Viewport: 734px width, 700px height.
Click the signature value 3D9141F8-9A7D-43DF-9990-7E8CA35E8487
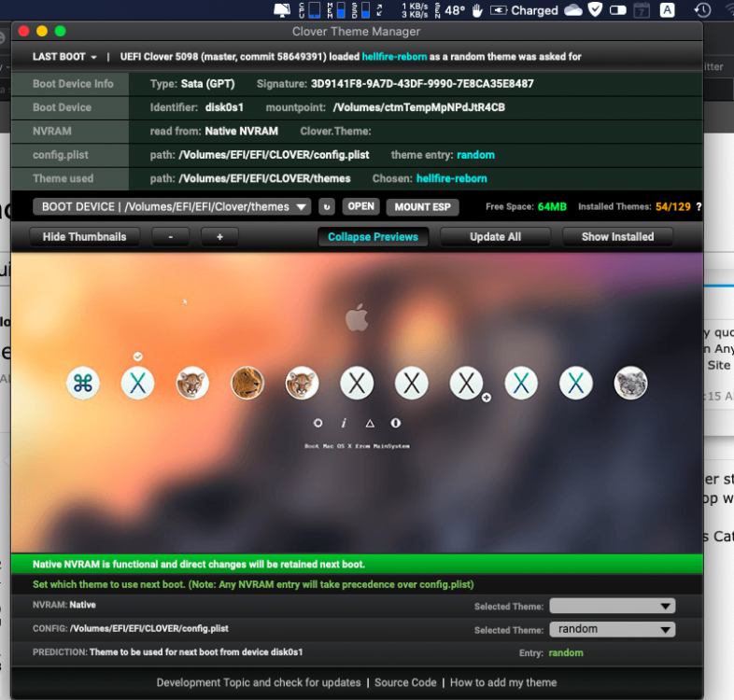coord(422,84)
